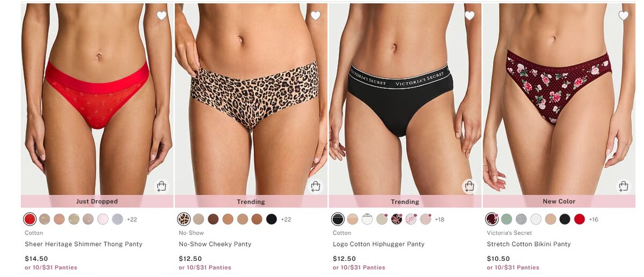Click heart icon on Stretch Cotton Bikini Panty
Screen dimensions: 644x277
click(x=624, y=16)
